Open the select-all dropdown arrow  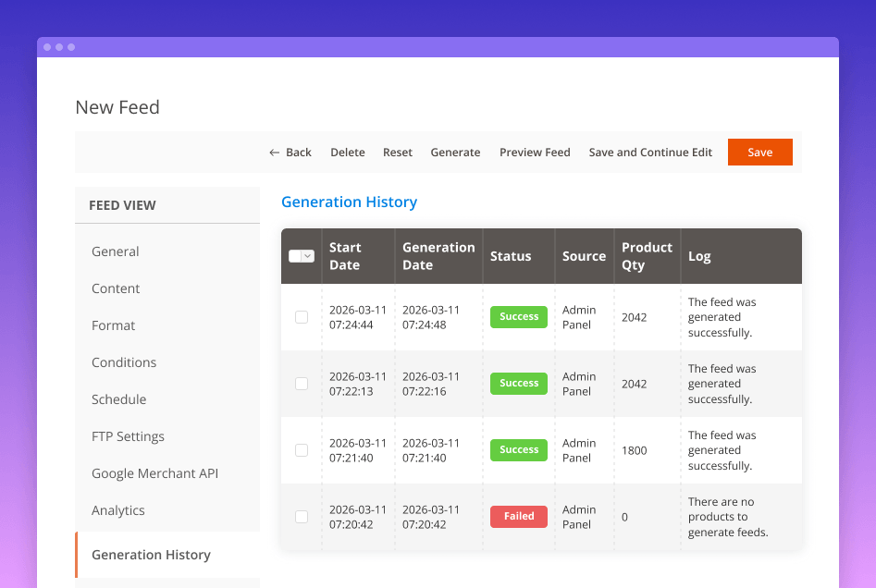[x=307, y=256]
